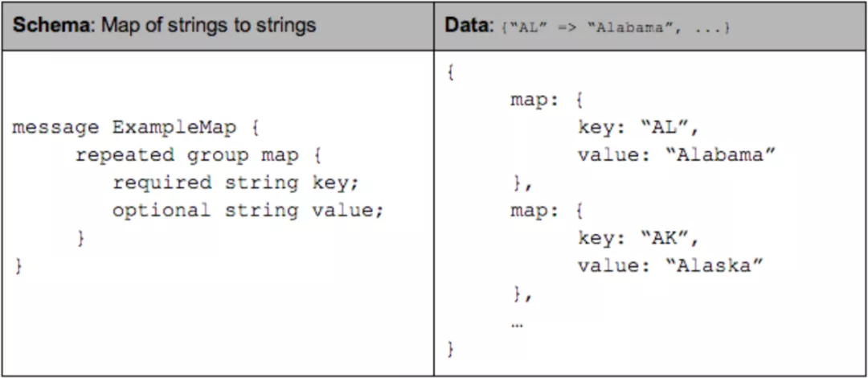
Task: Click the Schema header label
Action: 51,26
